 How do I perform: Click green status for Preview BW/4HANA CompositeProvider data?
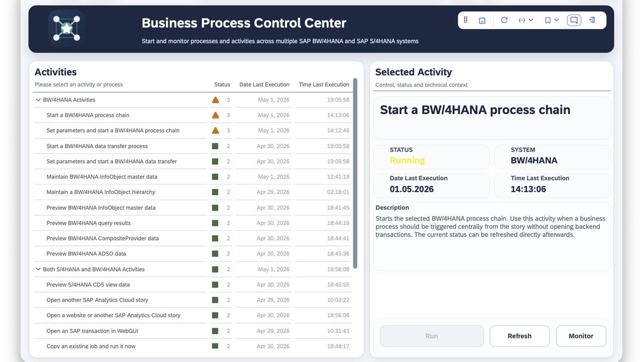tap(215, 238)
